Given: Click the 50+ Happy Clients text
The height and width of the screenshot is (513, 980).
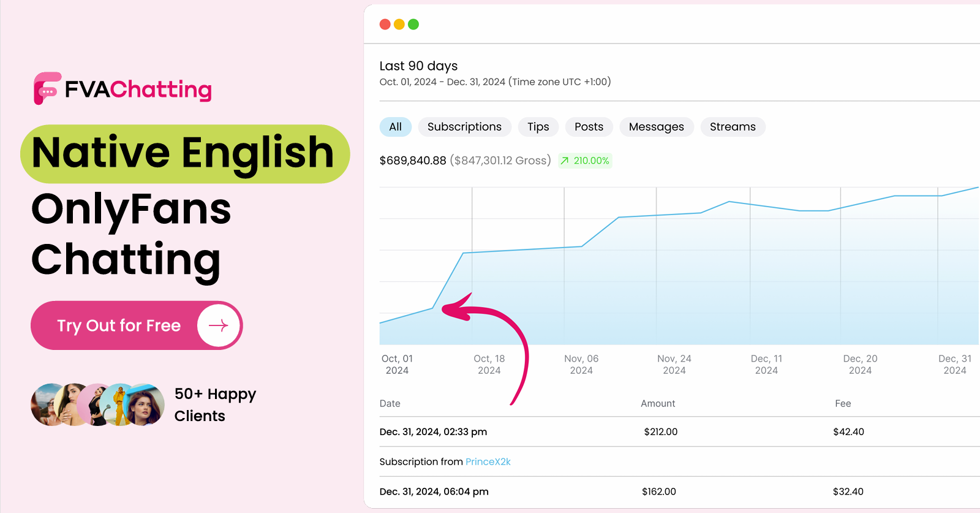Looking at the screenshot, I should [x=215, y=405].
